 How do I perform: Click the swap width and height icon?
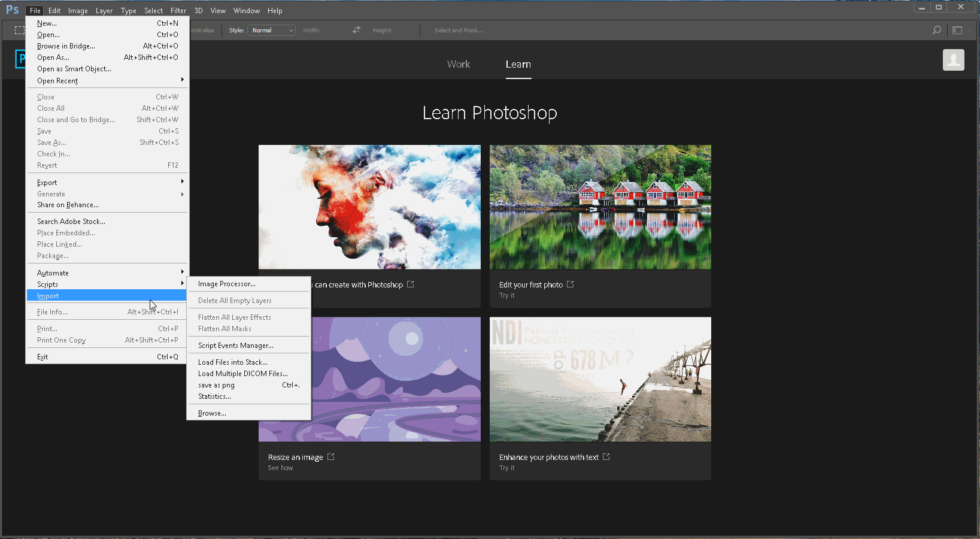point(356,30)
